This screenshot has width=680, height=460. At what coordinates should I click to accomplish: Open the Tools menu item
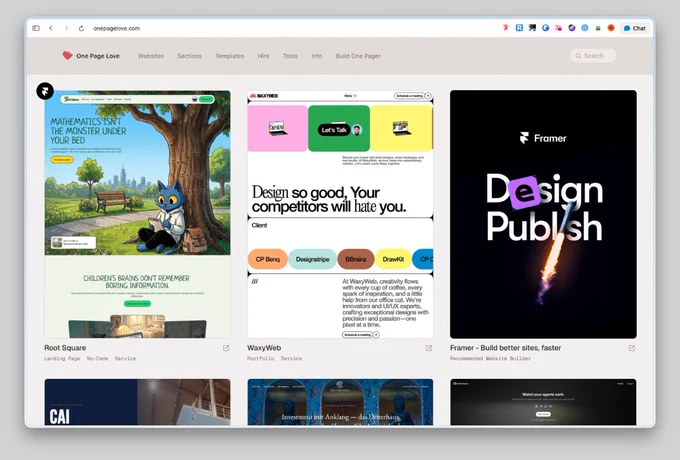[x=290, y=56]
